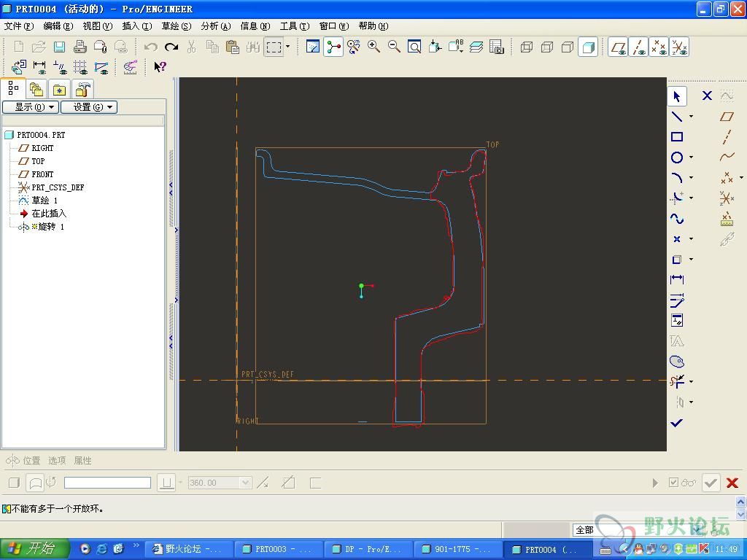Click the blue checkmark to finish sketch
This screenshot has height=560, width=747.
(x=677, y=423)
